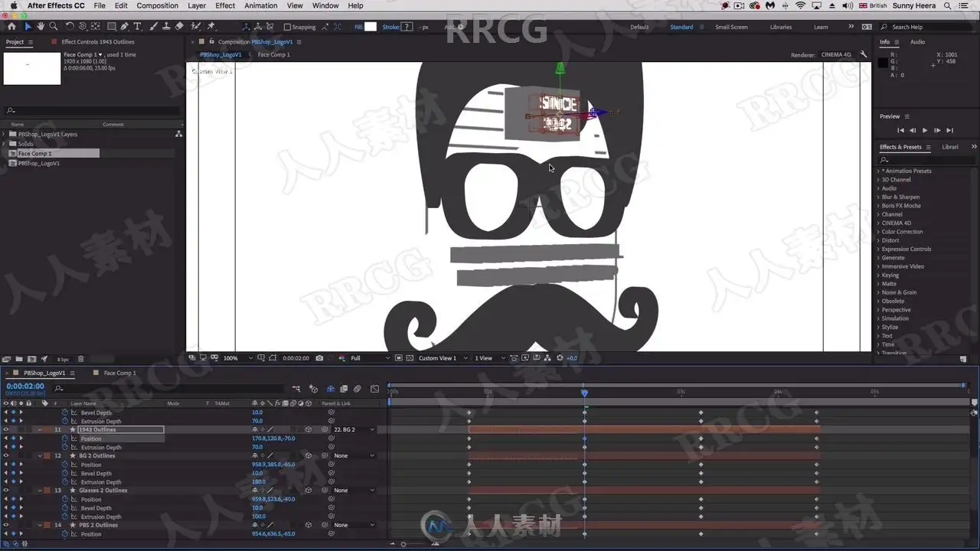Expand the 3D Channel effects category
980x551 pixels.
click(879, 180)
